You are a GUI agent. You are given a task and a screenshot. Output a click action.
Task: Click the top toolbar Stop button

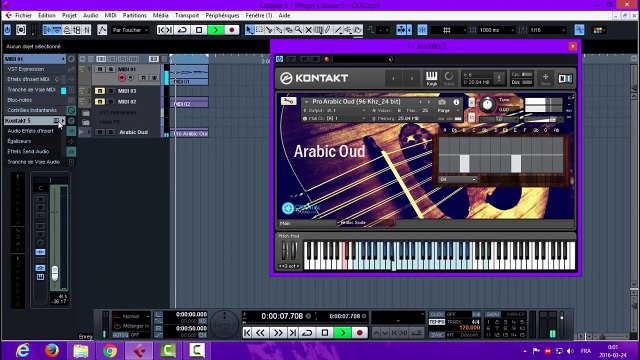[x=199, y=30]
